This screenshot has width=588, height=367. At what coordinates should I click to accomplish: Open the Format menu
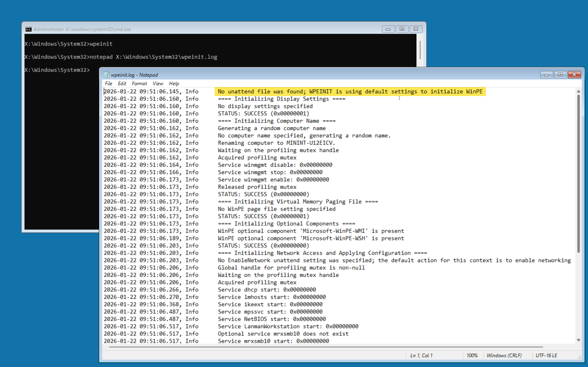(139, 84)
